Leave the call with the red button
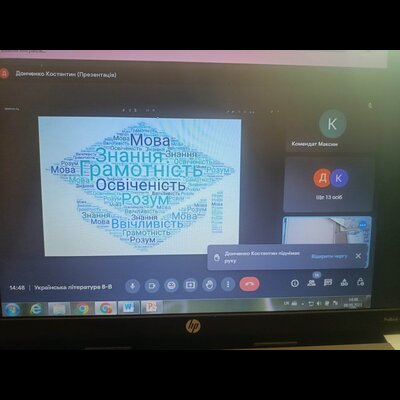The height and width of the screenshot is (400, 400). pos(249,284)
